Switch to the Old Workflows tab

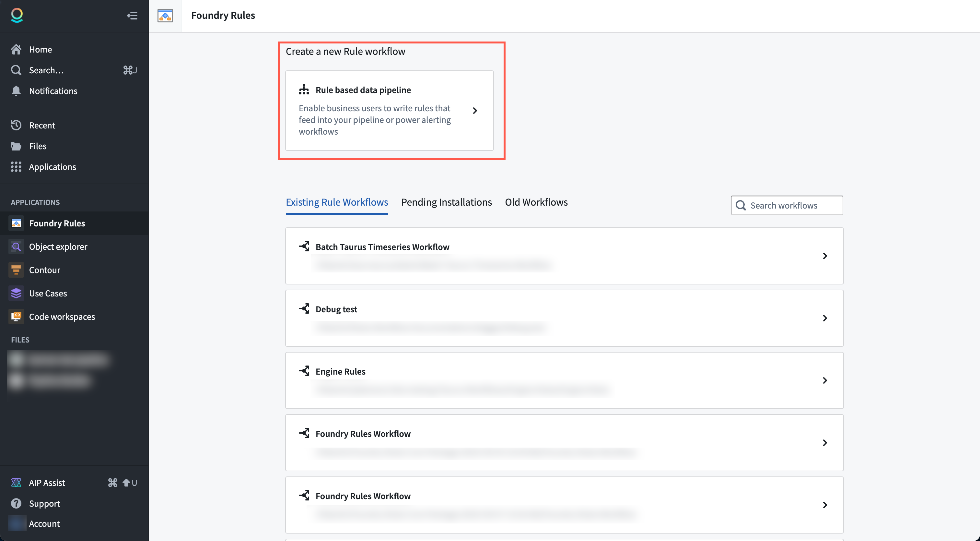pyautogui.click(x=536, y=202)
